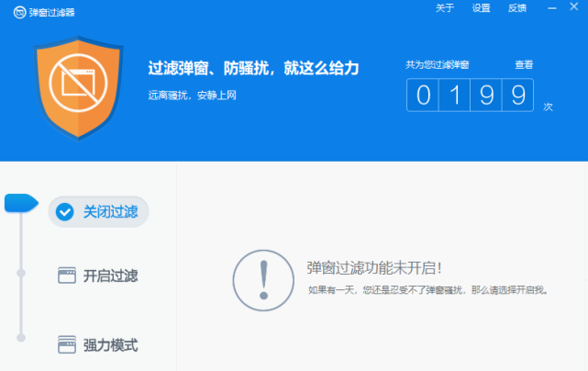Enable the 开启过滤 mode option
This screenshot has width=588, height=371.
(x=98, y=275)
